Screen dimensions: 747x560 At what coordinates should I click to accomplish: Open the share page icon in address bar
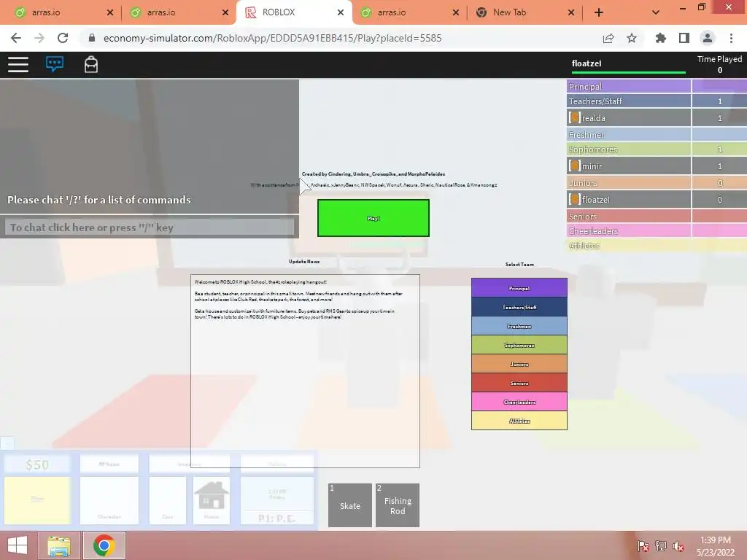tap(608, 38)
